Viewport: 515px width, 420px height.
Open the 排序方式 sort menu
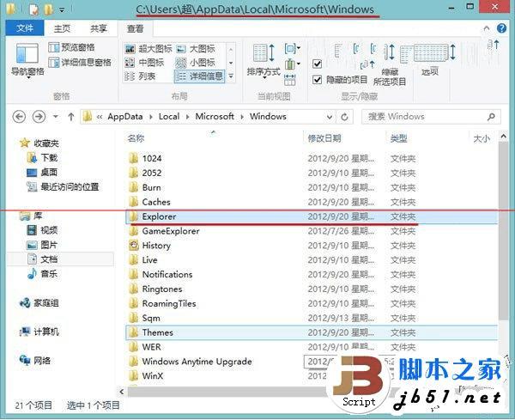tap(264, 62)
